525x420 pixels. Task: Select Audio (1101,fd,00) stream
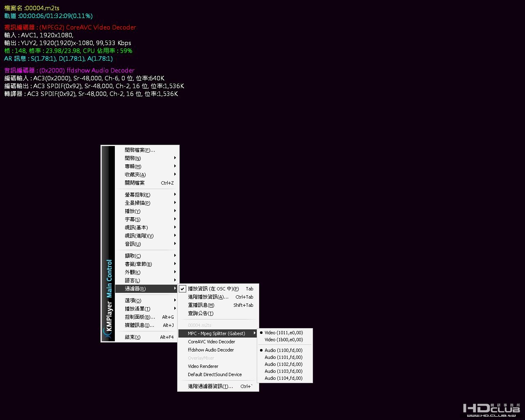[285, 357]
